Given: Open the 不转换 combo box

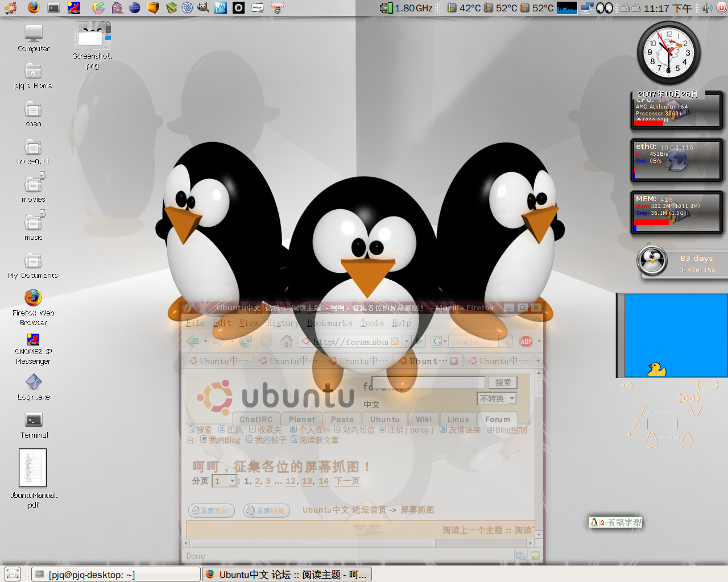Looking at the screenshot, I should click(497, 398).
